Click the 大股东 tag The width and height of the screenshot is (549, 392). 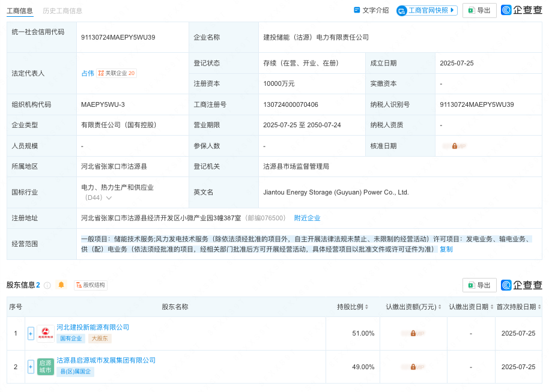pos(100,339)
